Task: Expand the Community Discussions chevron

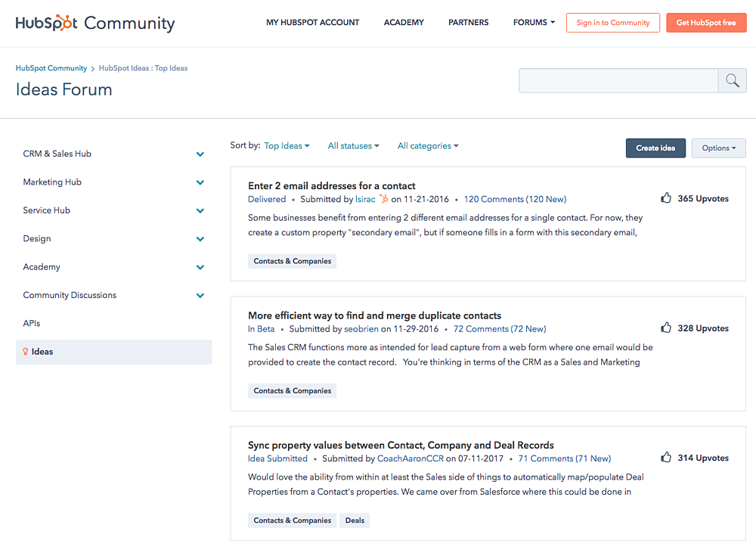Action: point(200,295)
